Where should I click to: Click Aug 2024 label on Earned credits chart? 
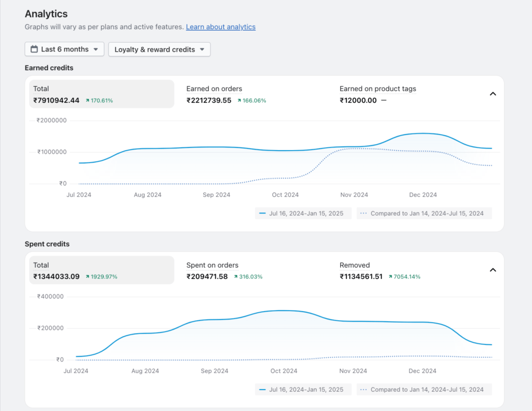148,195
